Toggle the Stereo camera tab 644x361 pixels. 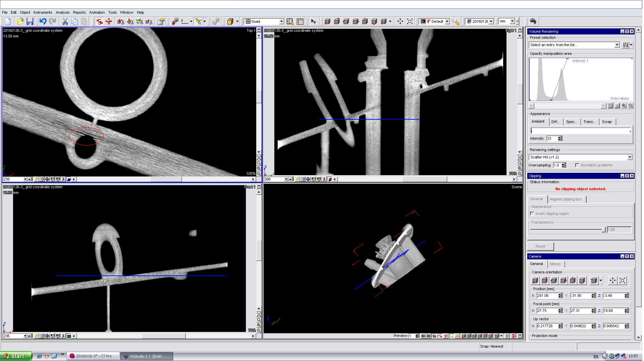pos(556,264)
